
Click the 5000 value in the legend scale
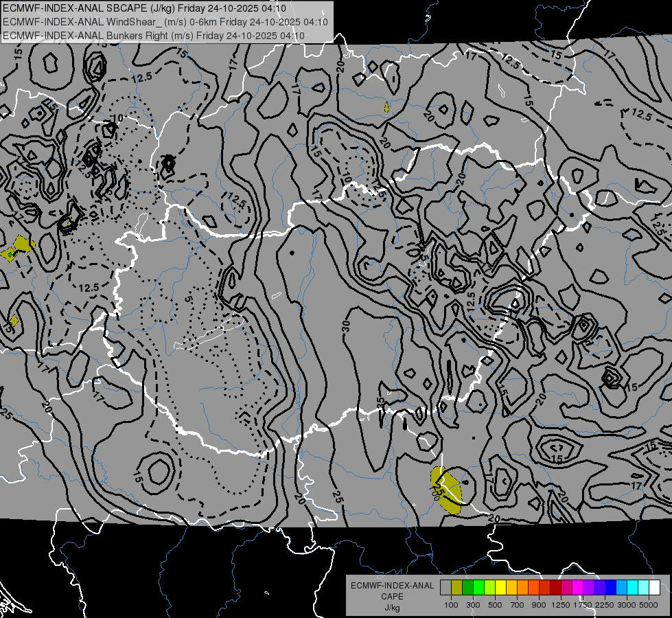click(649, 605)
